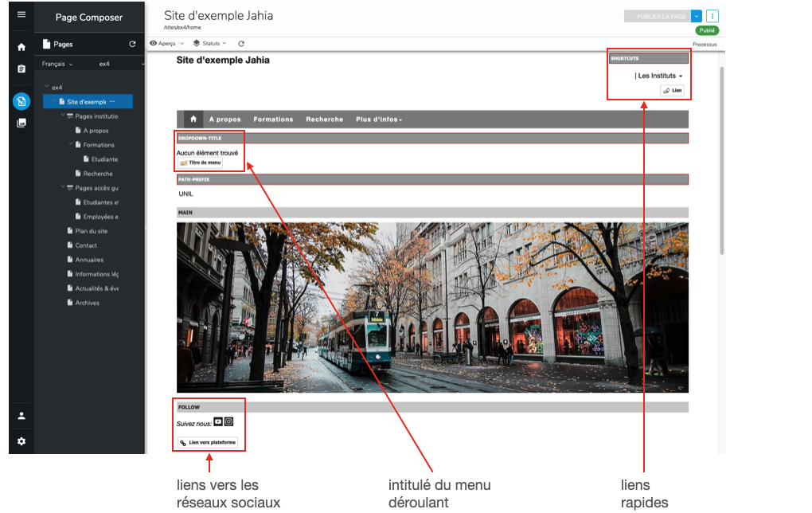Click the home icon in the site navigation bar

tap(192, 119)
